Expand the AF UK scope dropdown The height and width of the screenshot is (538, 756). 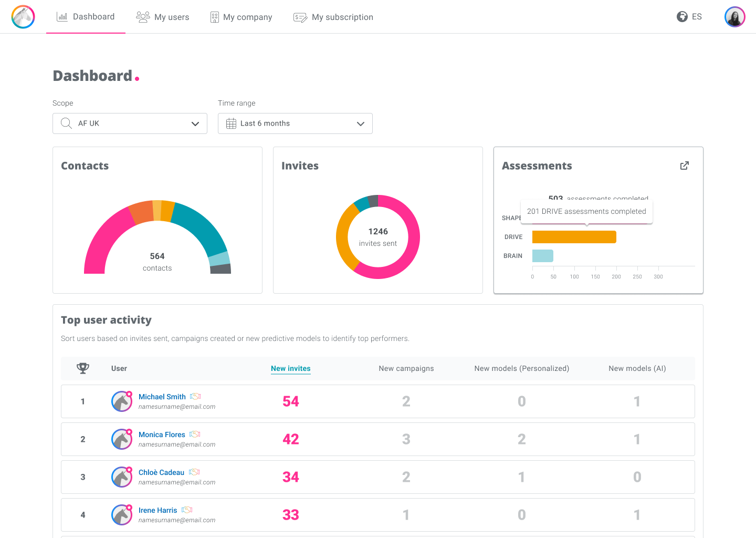pyautogui.click(x=130, y=123)
